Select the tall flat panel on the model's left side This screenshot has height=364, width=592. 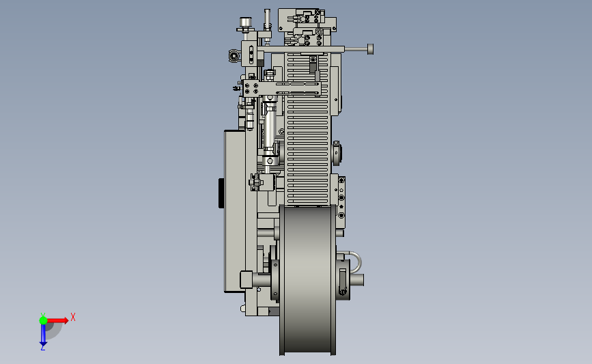click(234, 211)
